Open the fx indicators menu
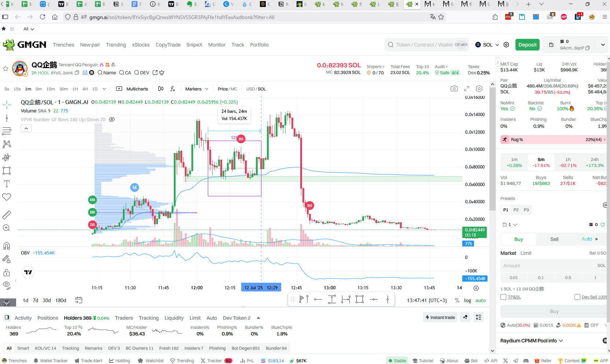This screenshot has width=610, height=364. point(173,89)
